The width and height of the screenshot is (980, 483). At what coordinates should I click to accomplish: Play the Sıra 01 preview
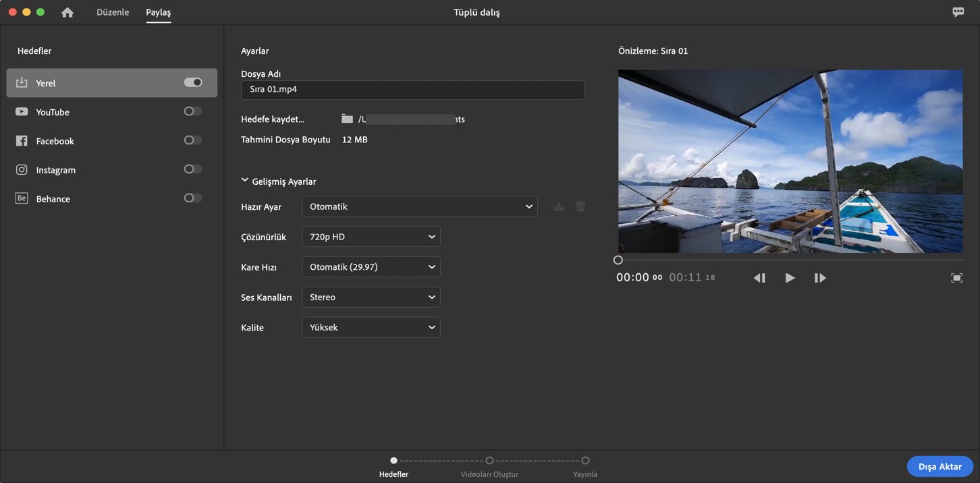click(790, 278)
